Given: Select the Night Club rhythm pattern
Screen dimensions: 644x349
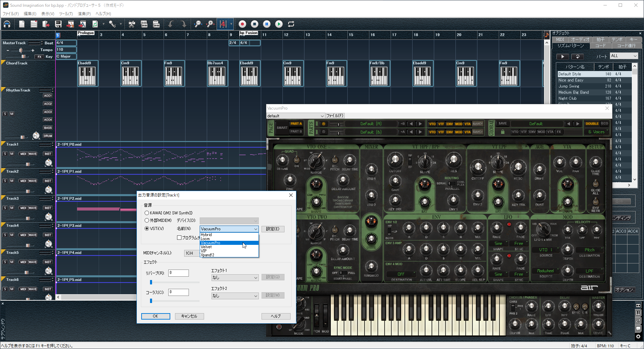Looking at the screenshot, I should pos(595,98).
